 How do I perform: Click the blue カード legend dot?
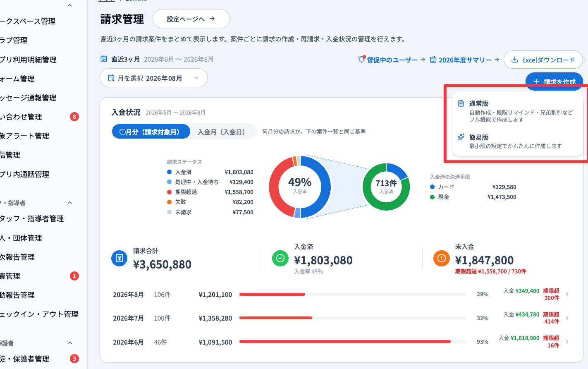[433, 187]
